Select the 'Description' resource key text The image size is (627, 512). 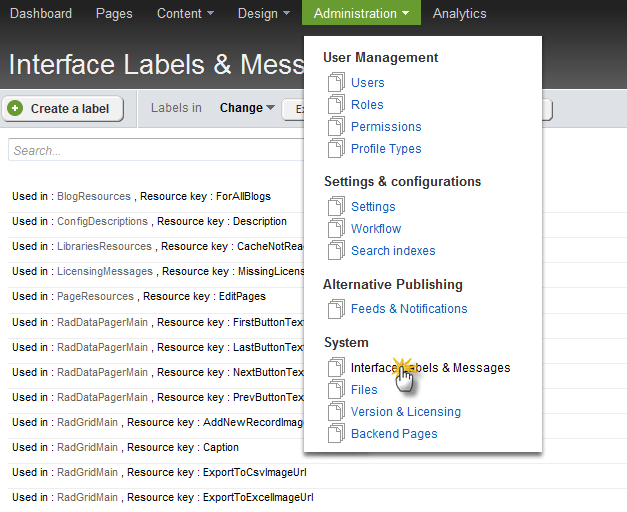point(260,221)
